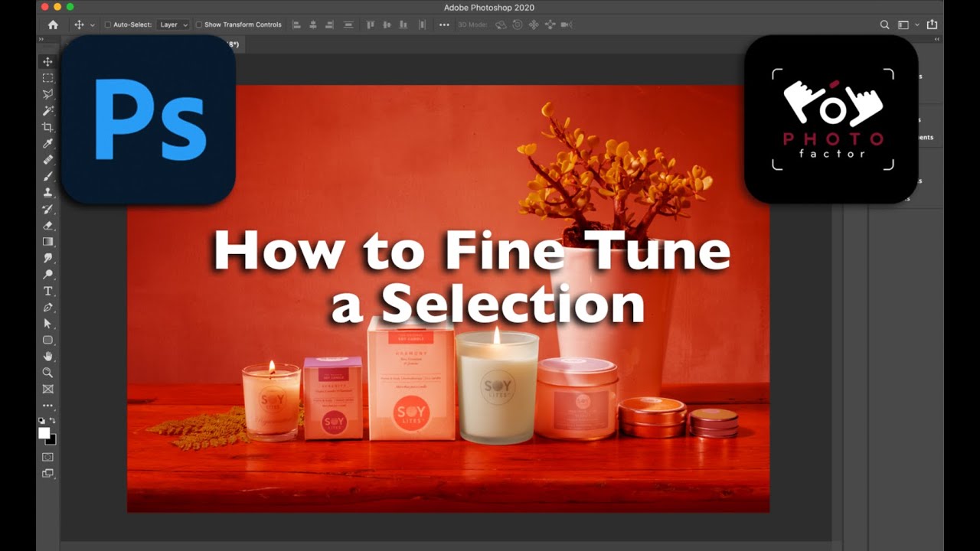This screenshot has height=551, width=980.
Task: Expand the workspace dropdown arrow
Action: pos(917,25)
